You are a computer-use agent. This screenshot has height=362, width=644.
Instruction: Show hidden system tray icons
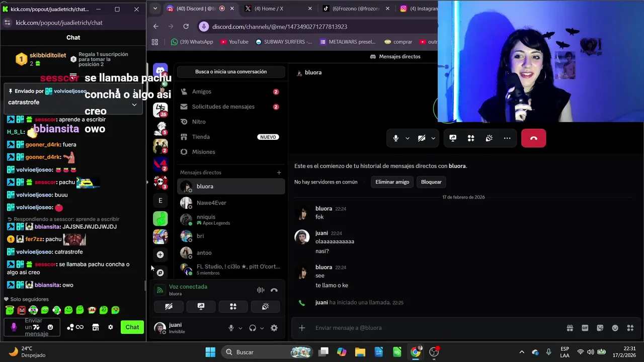[x=522, y=352]
